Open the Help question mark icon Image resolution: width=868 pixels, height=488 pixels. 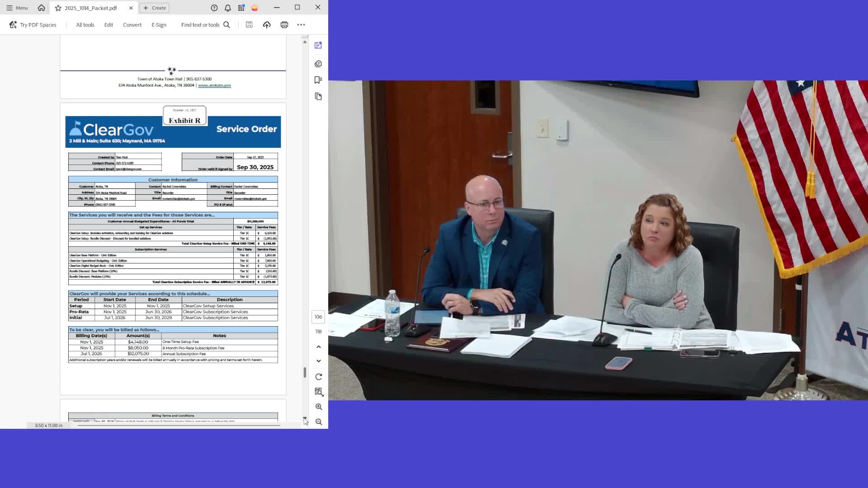click(214, 8)
